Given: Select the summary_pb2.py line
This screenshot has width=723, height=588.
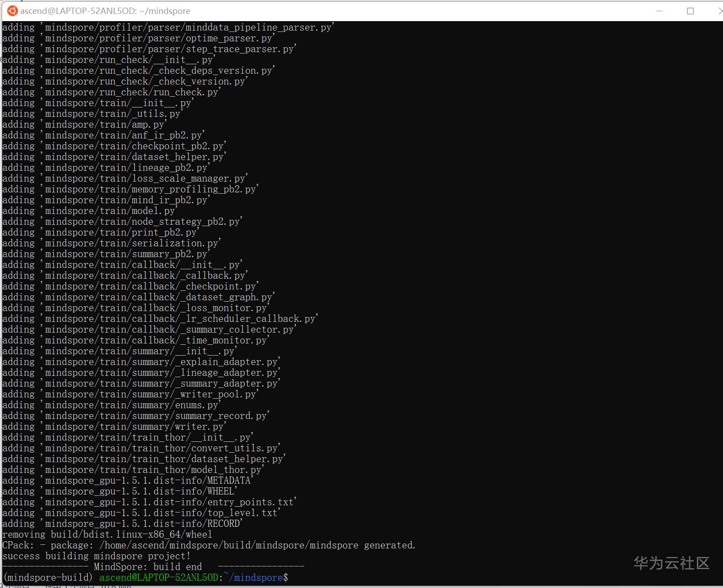Looking at the screenshot, I should click(x=106, y=254).
